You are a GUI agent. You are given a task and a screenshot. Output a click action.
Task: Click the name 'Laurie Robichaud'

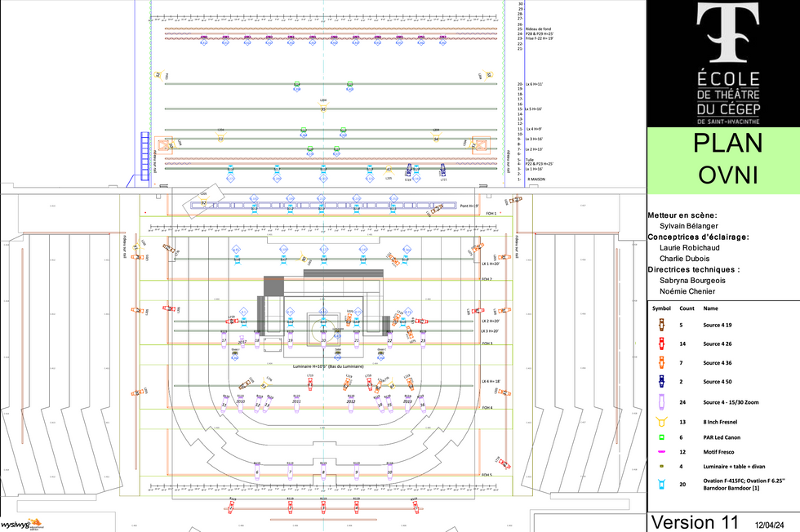pyautogui.click(x=690, y=247)
